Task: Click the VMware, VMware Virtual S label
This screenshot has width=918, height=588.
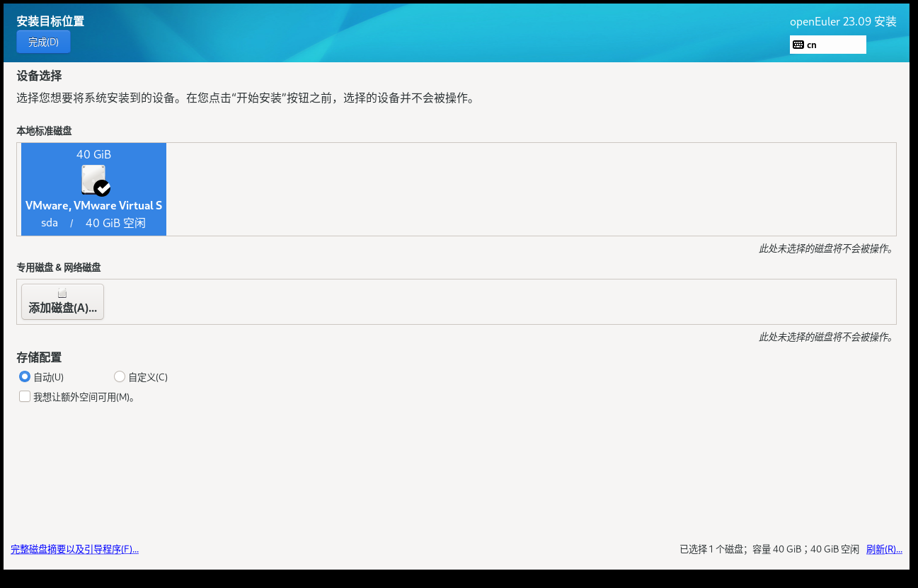Action: (x=93, y=205)
